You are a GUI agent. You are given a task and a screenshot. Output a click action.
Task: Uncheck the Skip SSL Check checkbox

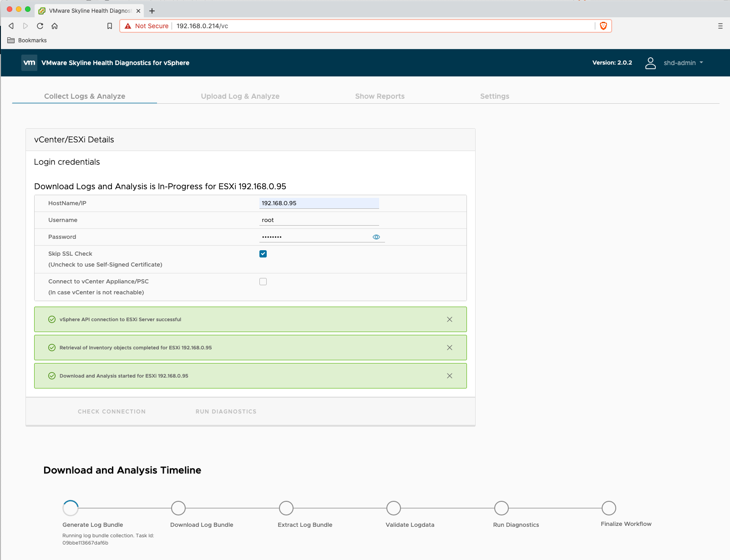[x=263, y=254]
